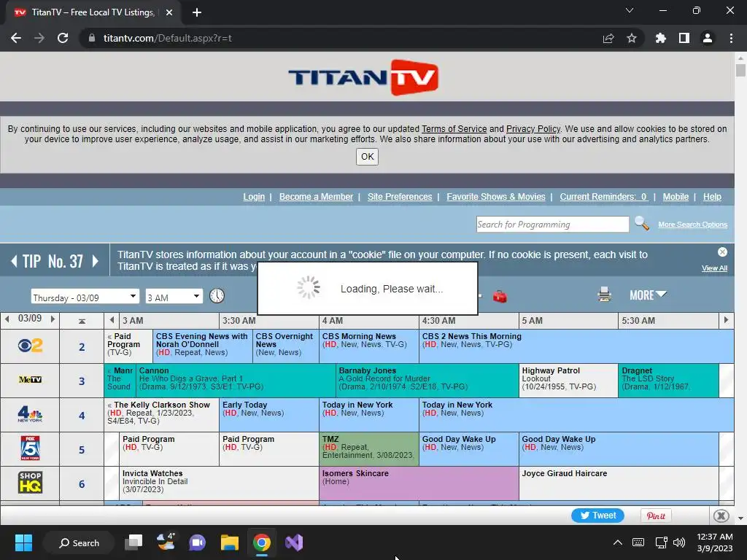747x560 pixels.
Task: Click View All tips link
Action: pyautogui.click(x=714, y=268)
